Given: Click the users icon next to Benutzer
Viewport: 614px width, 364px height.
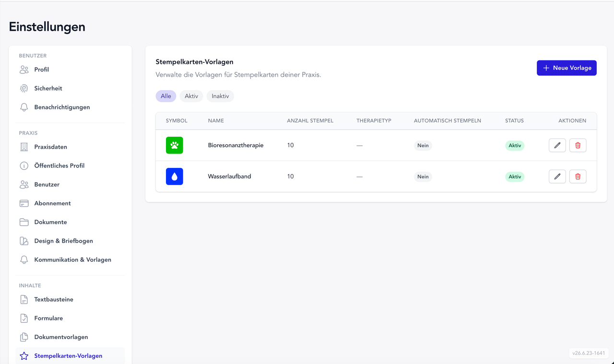Looking at the screenshot, I should [x=24, y=184].
